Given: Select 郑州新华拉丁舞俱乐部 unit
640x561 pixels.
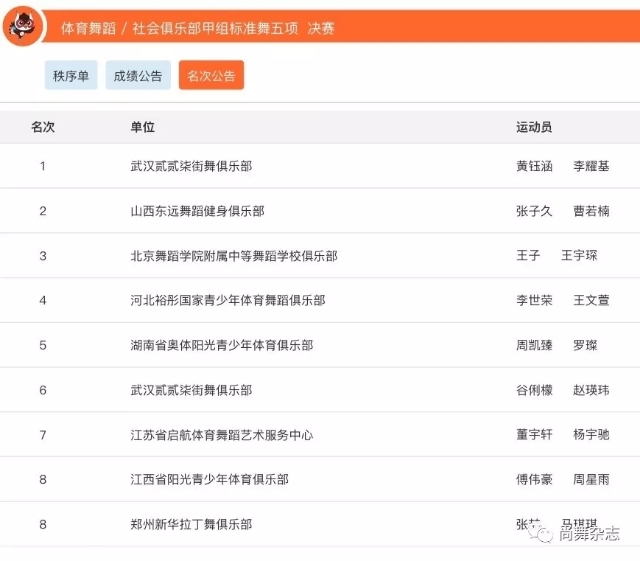Looking at the screenshot, I should (191, 524).
